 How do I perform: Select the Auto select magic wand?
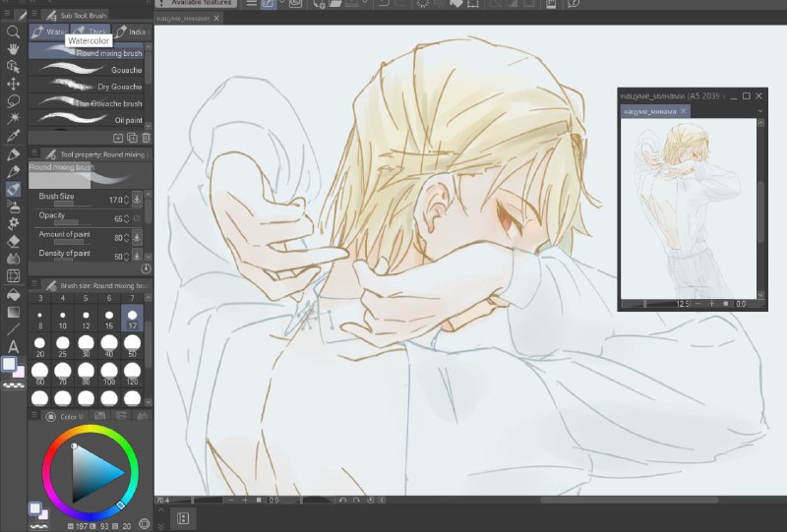[13, 118]
